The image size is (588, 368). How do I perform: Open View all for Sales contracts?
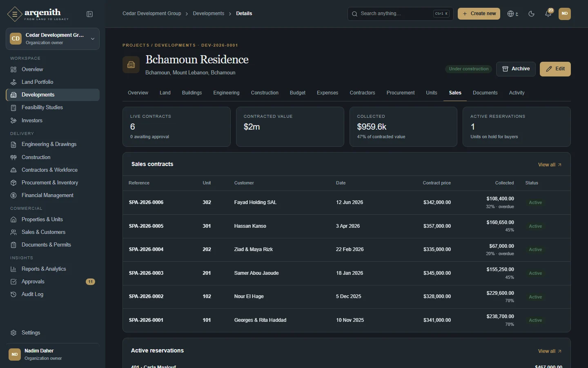pyautogui.click(x=550, y=165)
